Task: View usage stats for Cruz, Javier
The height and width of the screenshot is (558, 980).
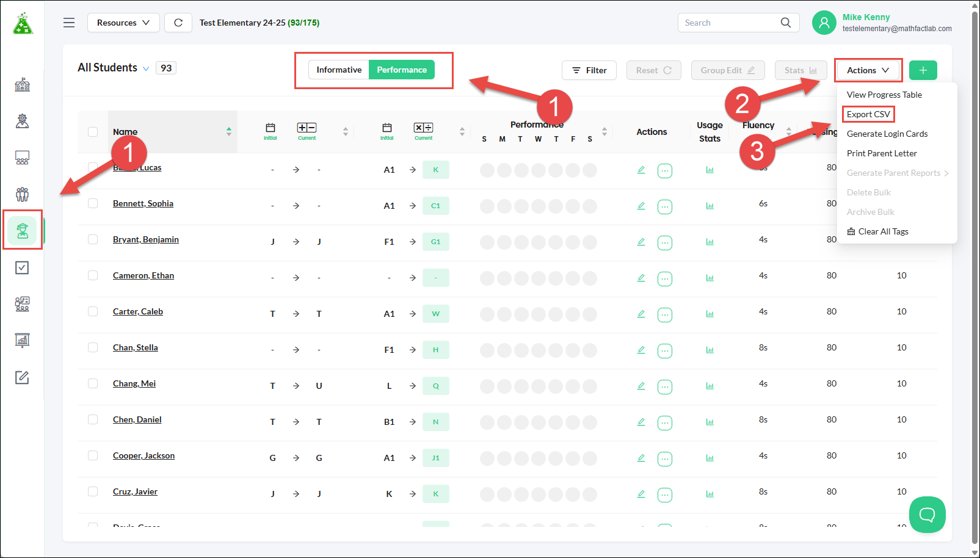Action: [710, 495]
